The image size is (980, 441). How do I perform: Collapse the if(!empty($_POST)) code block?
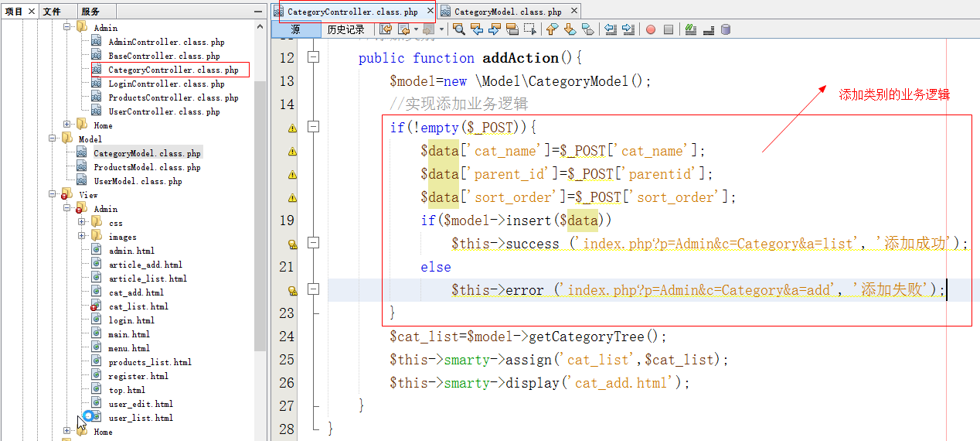(x=313, y=127)
